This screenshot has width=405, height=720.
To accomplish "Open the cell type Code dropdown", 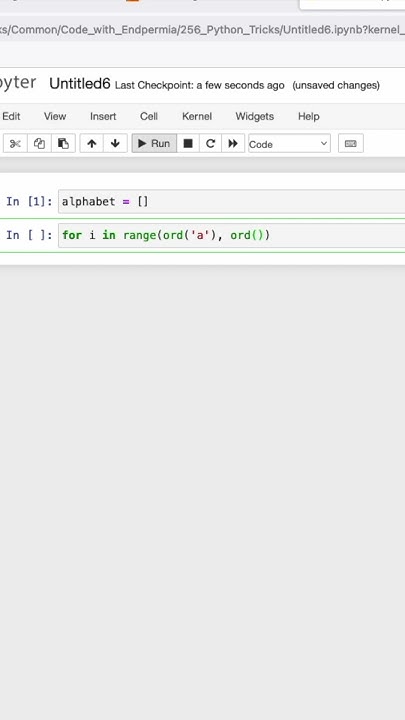I will point(289,144).
